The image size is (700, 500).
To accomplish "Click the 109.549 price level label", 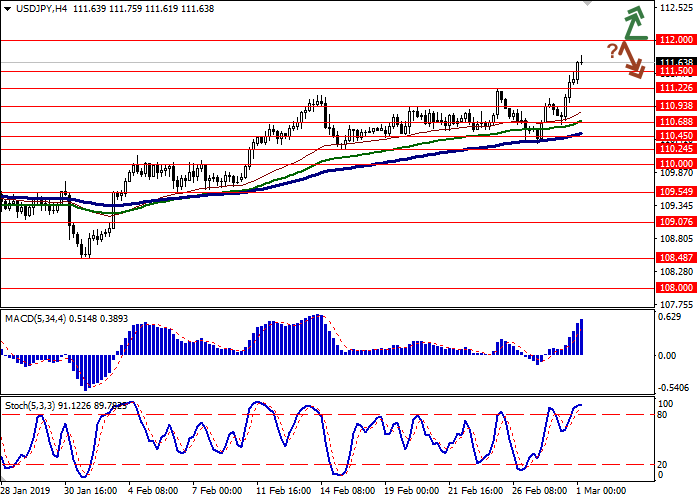I will coord(677,191).
